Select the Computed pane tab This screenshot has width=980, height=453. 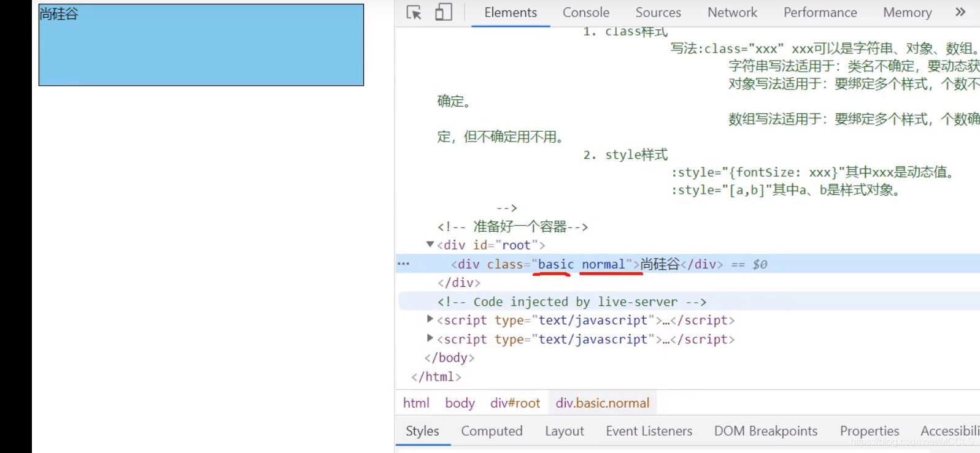pos(492,431)
